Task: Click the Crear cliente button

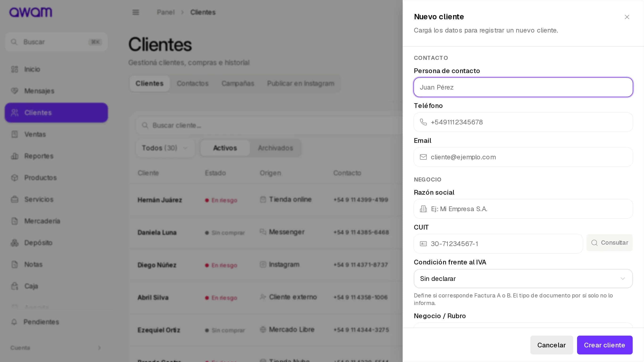Action: coord(604,345)
